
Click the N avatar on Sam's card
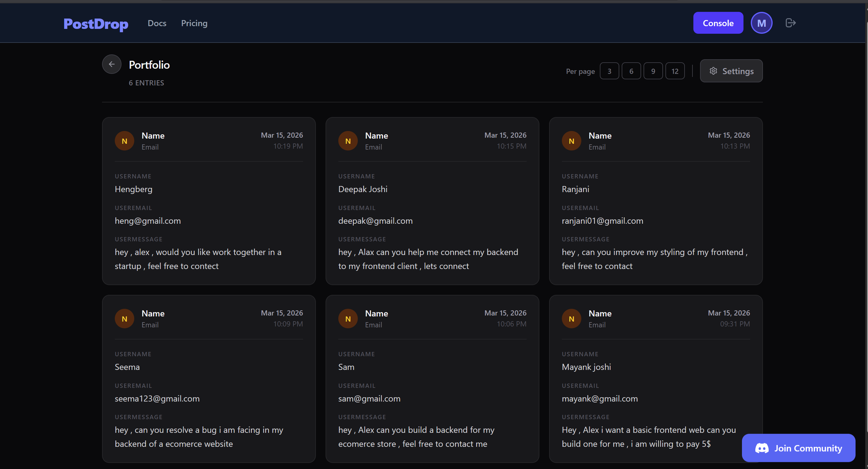coord(348,319)
